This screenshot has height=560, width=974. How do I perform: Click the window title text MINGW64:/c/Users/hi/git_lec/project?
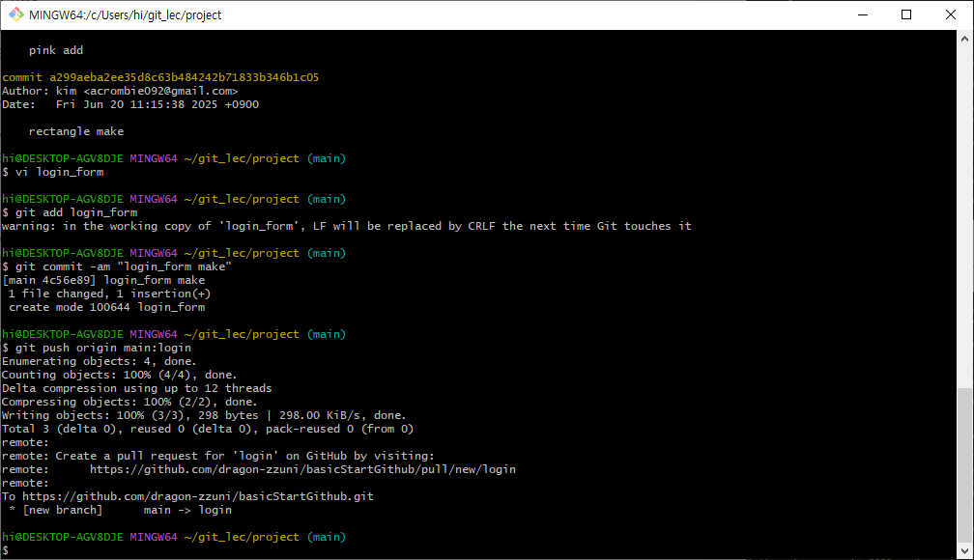click(125, 14)
